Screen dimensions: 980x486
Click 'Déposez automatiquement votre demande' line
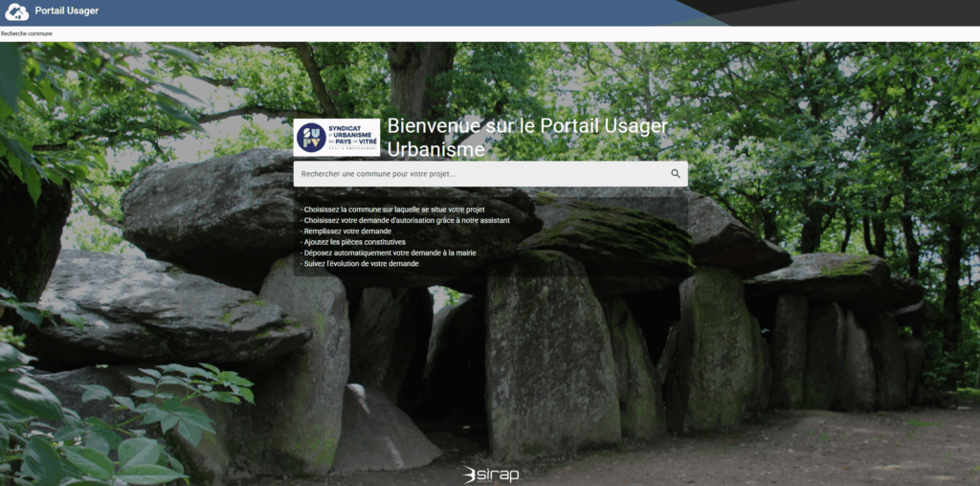pyautogui.click(x=389, y=253)
